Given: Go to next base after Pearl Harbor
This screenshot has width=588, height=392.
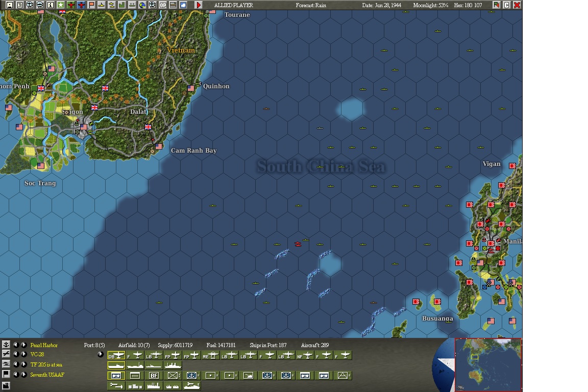Looking at the screenshot, I should 23,345.
